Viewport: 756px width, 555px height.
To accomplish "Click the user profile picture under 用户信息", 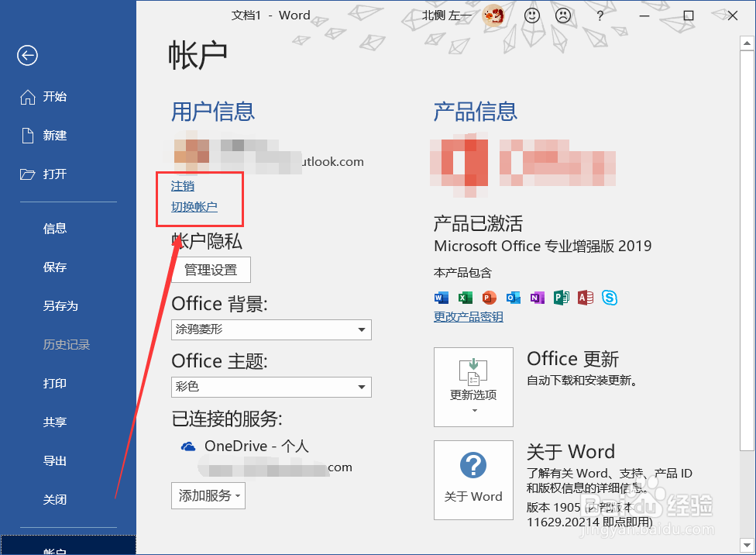I will point(191,151).
